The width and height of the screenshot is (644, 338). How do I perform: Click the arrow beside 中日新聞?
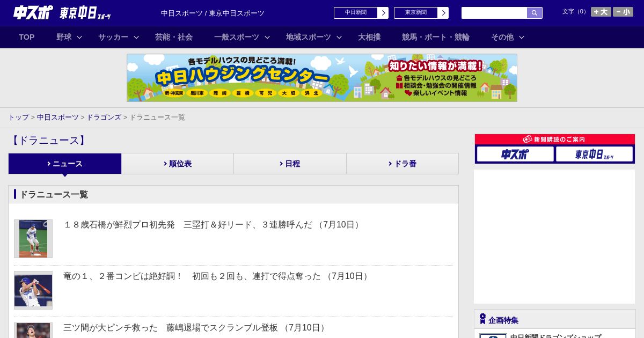tap(383, 13)
